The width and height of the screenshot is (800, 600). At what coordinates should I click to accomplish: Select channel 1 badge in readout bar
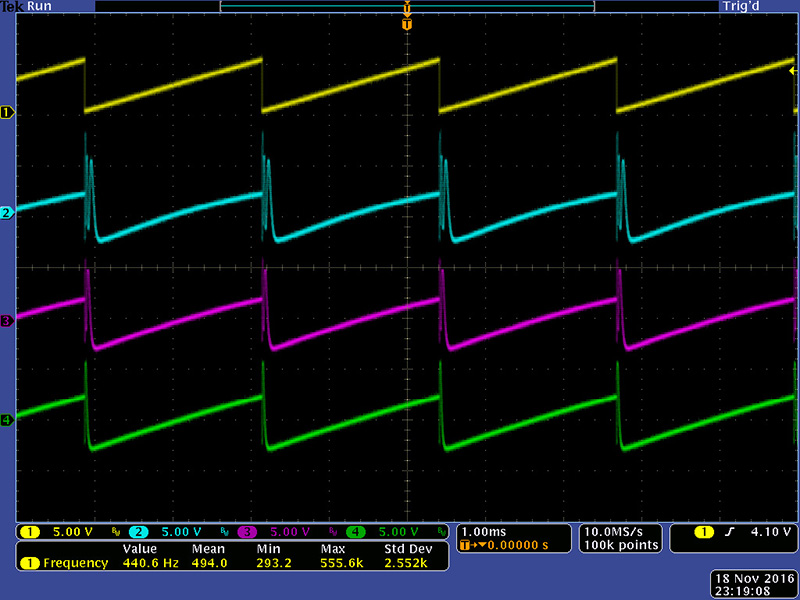pos(30,532)
